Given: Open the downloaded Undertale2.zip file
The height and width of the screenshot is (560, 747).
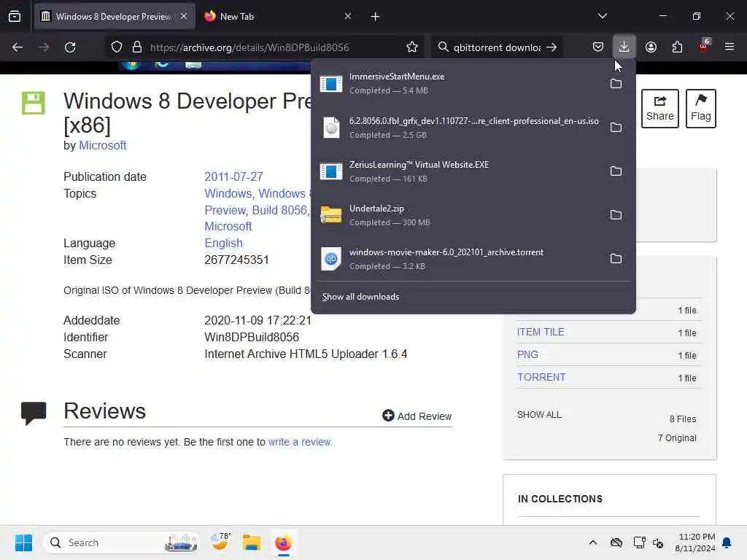Looking at the screenshot, I should tap(458, 215).
